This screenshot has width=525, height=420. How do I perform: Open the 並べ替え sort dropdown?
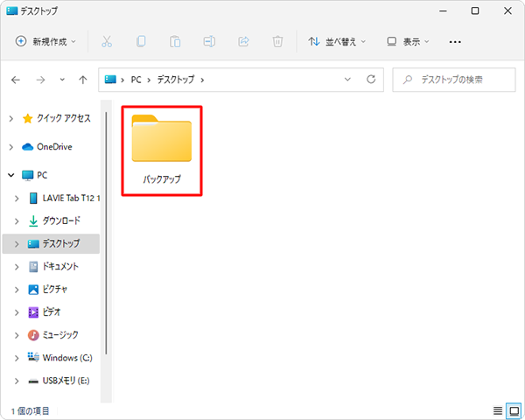click(x=337, y=41)
